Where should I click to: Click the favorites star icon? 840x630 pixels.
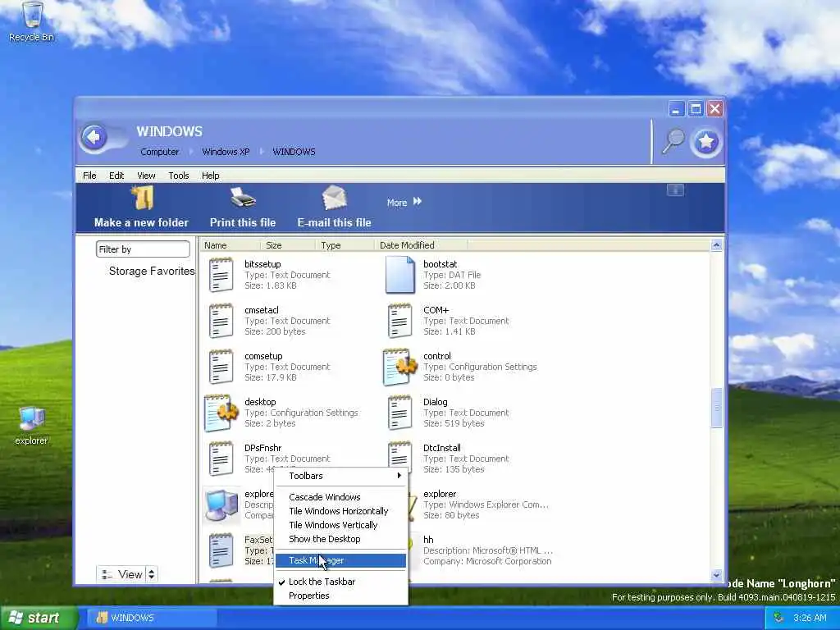(x=706, y=141)
